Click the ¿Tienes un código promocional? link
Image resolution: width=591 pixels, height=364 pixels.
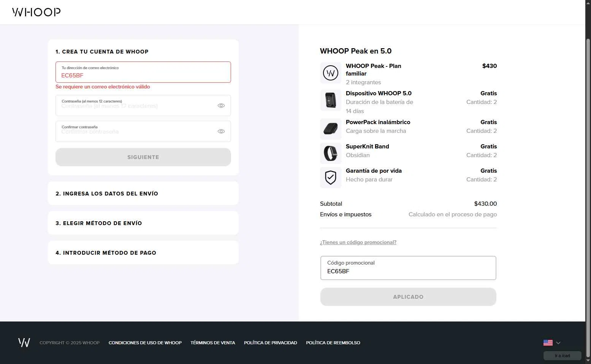pyautogui.click(x=358, y=242)
